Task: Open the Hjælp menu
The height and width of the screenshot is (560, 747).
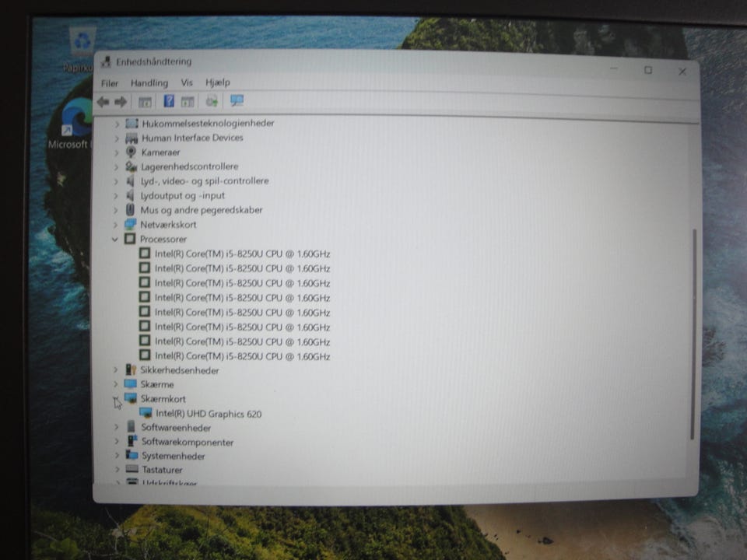Action: pyautogui.click(x=218, y=82)
